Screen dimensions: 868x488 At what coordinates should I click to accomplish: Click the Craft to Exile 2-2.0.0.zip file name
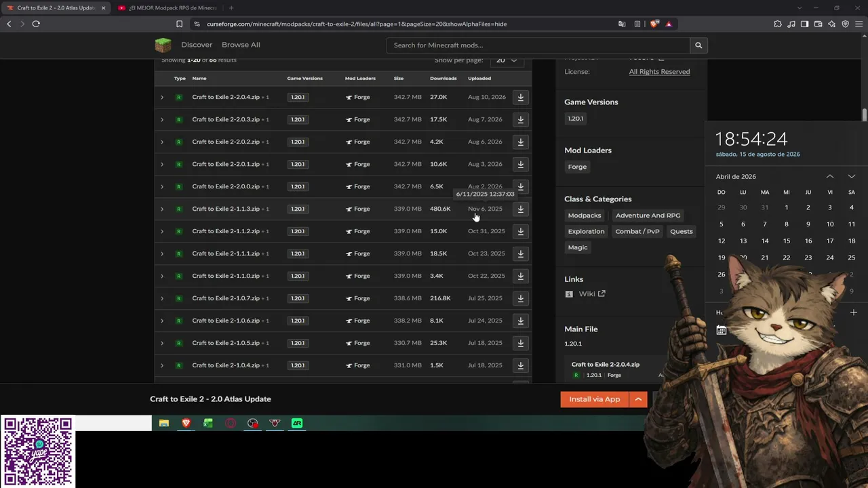click(226, 186)
